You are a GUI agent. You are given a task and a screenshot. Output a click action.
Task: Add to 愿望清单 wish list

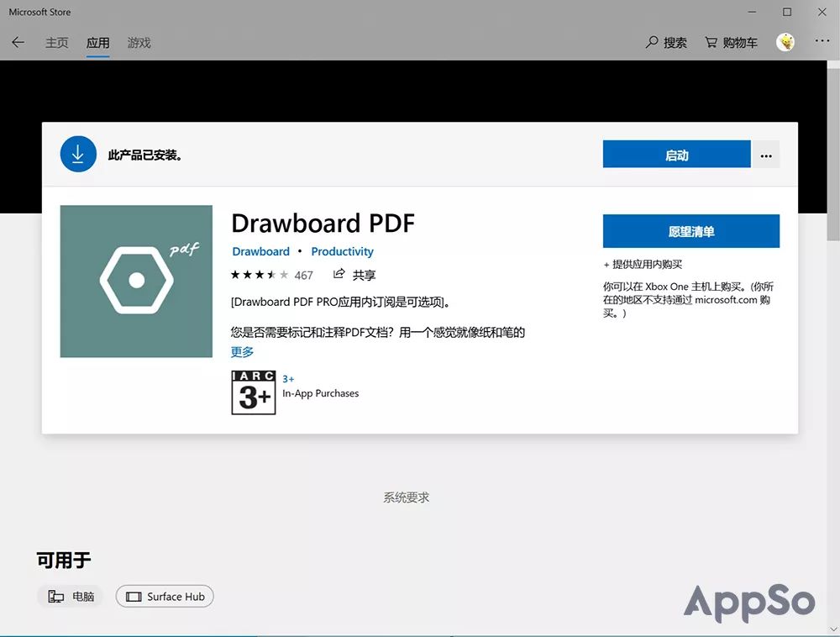pyautogui.click(x=691, y=231)
